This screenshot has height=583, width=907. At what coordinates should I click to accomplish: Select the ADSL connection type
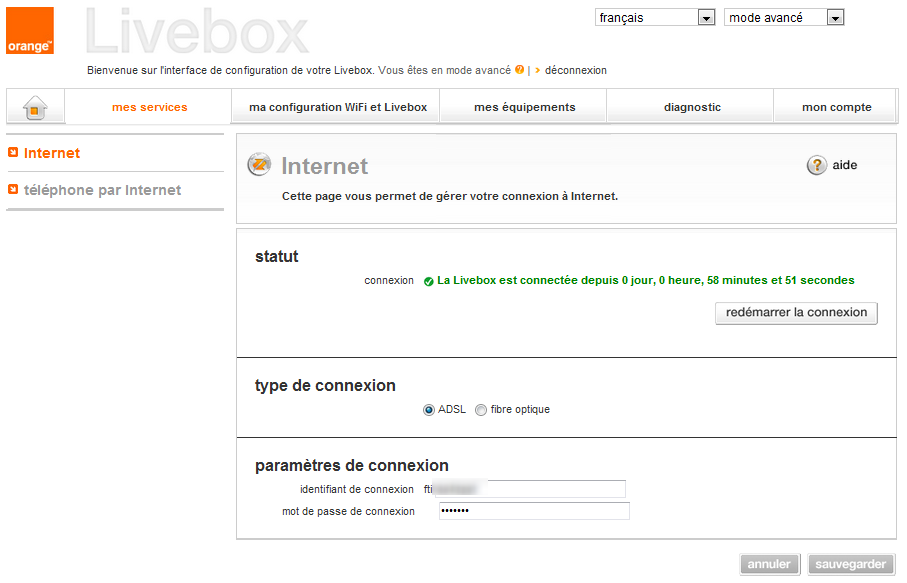click(x=429, y=410)
